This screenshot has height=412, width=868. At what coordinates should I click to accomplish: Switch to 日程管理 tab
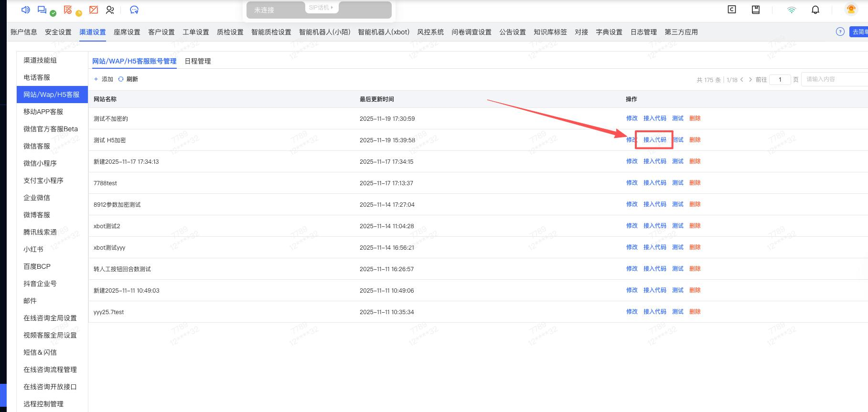pos(197,61)
